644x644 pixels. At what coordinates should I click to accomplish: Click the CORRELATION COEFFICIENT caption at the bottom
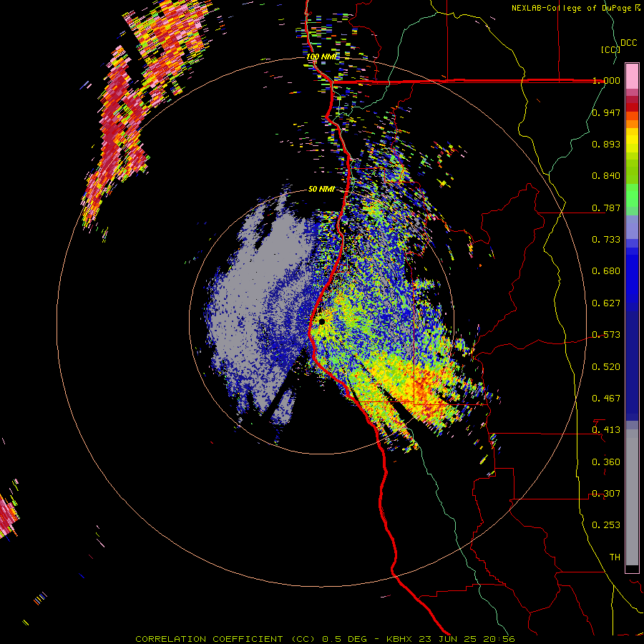pyautogui.click(x=325, y=639)
